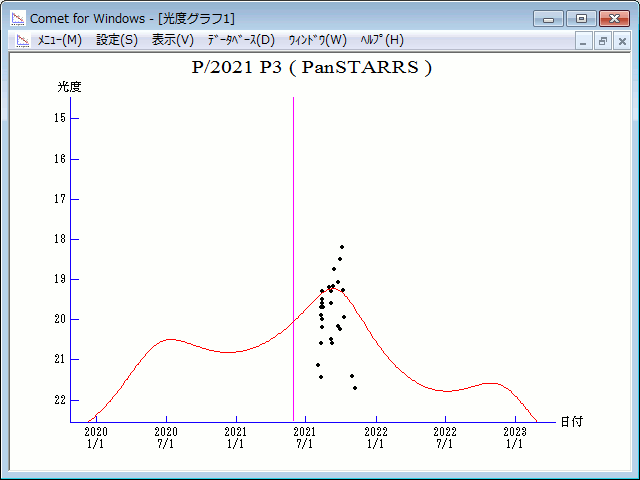Viewport: 640px width, 480px height.
Task: Click the 光度 axis label
Action: (x=69, y=87)
